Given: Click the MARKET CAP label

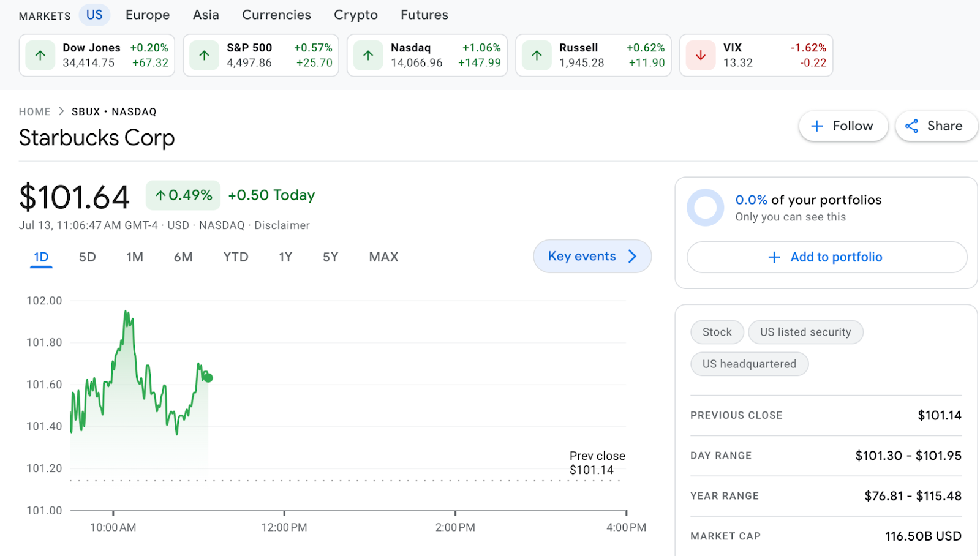Looking at the screenshot, I should [x=725, y=536].
